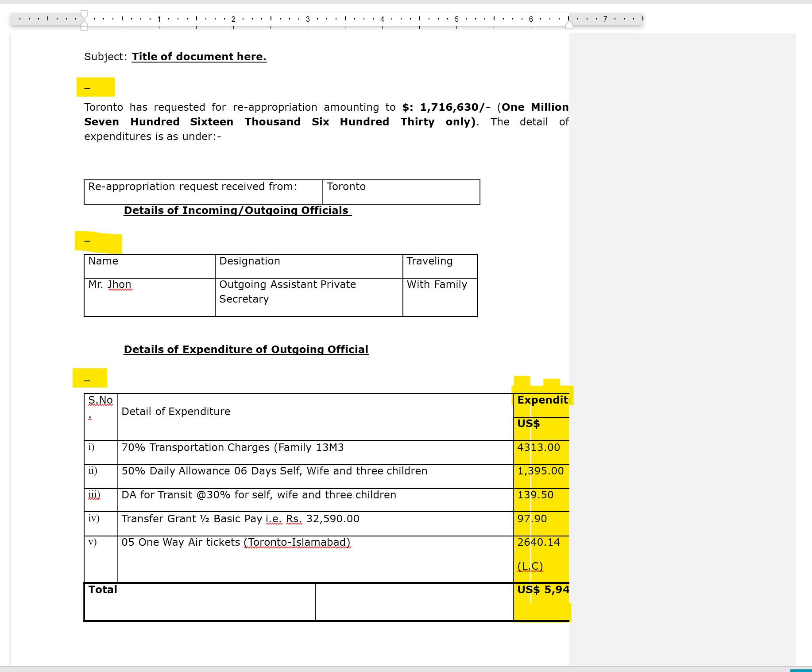Click serial number "iii)" in expenditure table
The height and width of the screenshot is (672, 812).
(94, 494)
